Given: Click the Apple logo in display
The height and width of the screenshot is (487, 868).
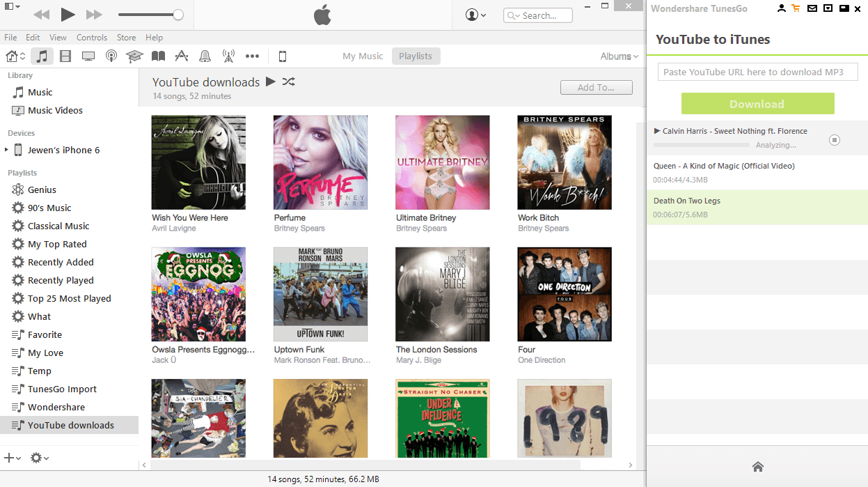Looking at the screenshot, I should pyautogui.click(x=322, y=15).
